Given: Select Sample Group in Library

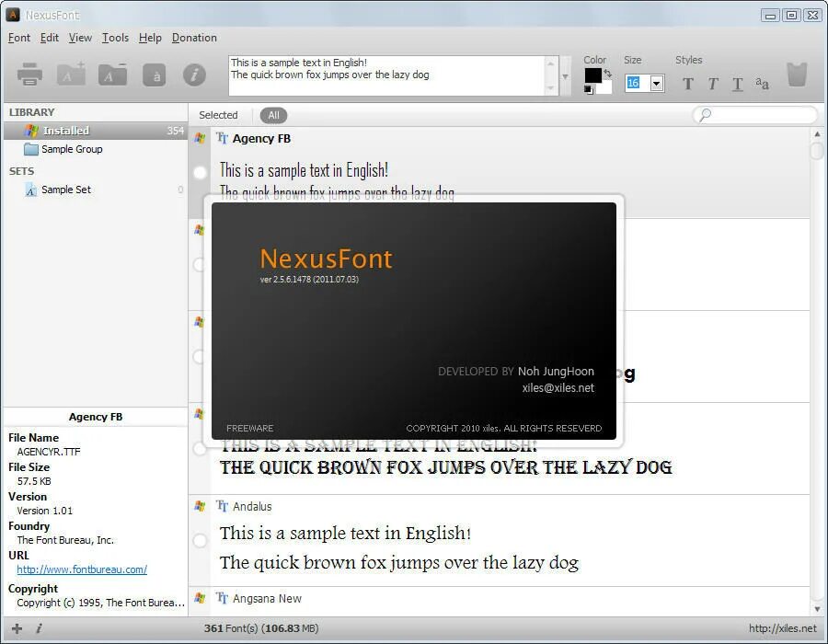Looking at the screenshot, I should point(96,149).
